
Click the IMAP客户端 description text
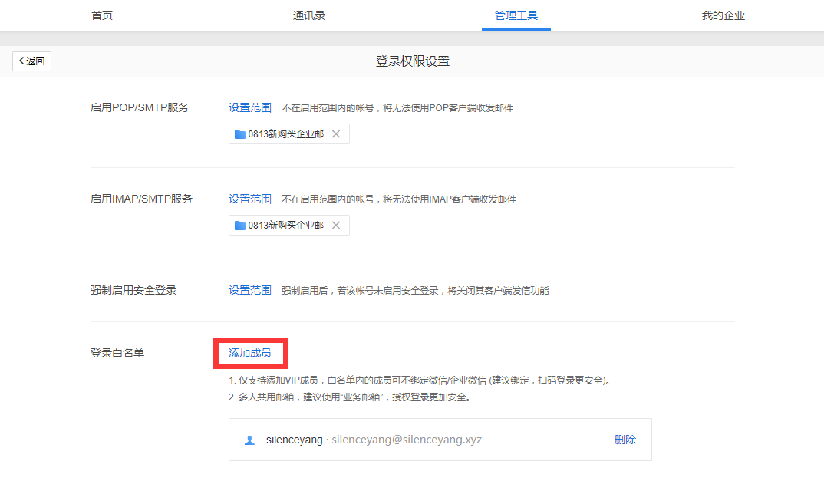coord(399,199)
